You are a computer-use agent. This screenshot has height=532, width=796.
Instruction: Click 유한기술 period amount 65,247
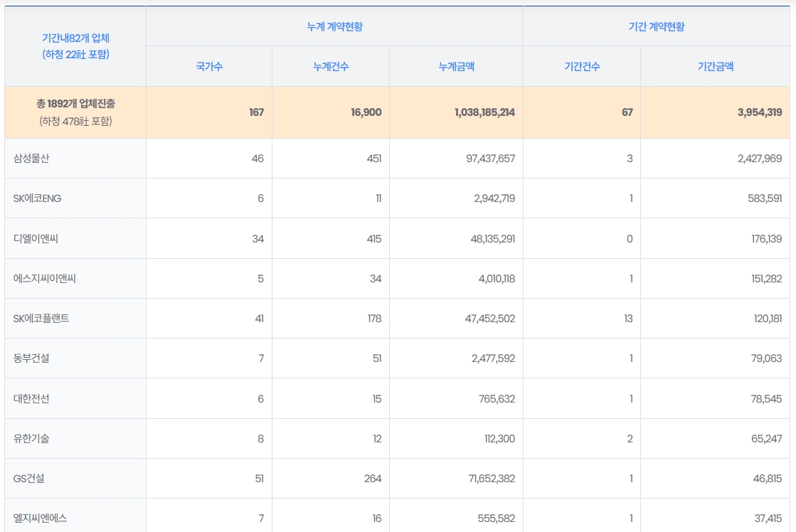pos(767,439)
